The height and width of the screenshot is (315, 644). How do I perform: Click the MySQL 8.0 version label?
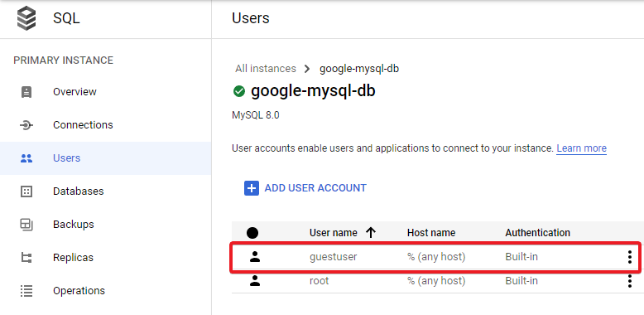[x=256, y=115]
